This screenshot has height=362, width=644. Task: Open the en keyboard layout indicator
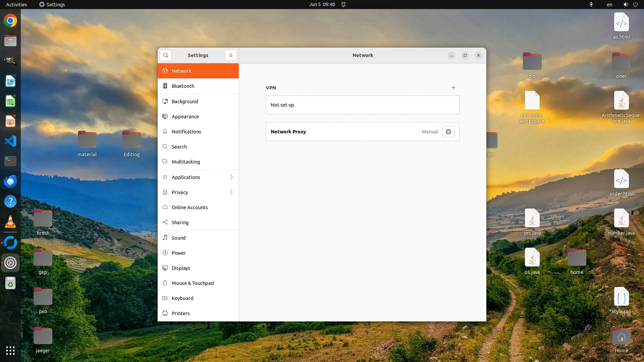[609, 4]
